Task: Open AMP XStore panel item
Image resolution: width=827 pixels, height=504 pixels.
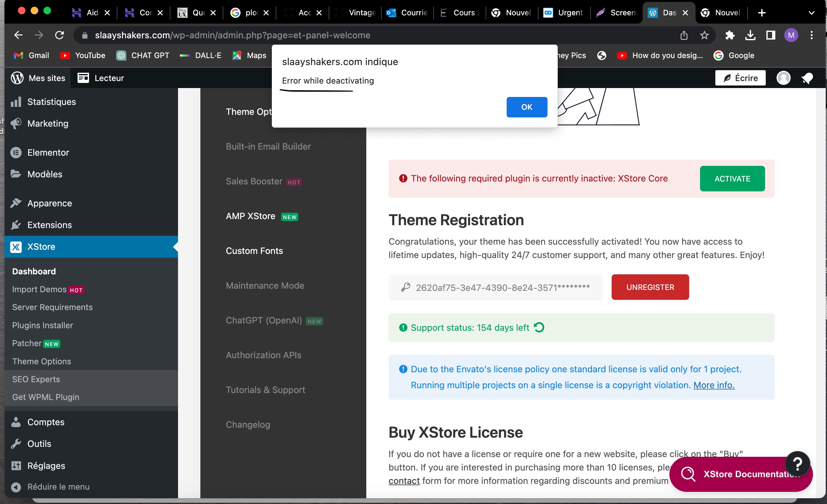Action: 262,216
